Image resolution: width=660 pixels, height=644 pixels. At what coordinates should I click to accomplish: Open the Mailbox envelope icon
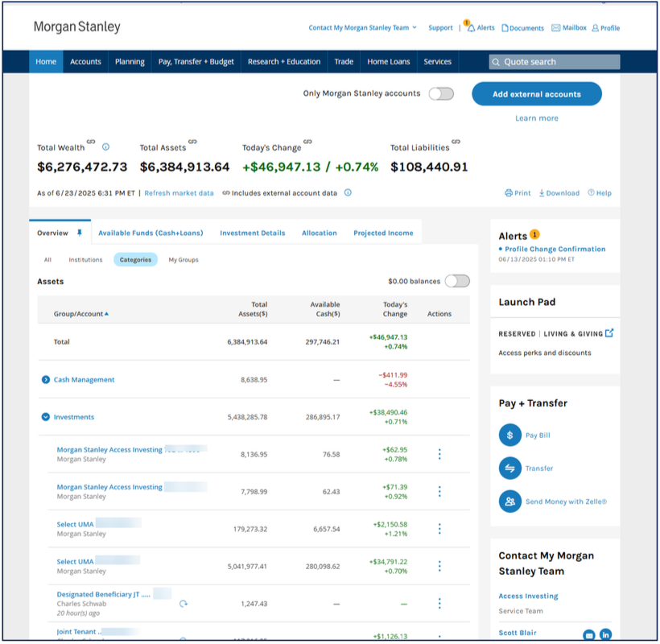(555, 28)
